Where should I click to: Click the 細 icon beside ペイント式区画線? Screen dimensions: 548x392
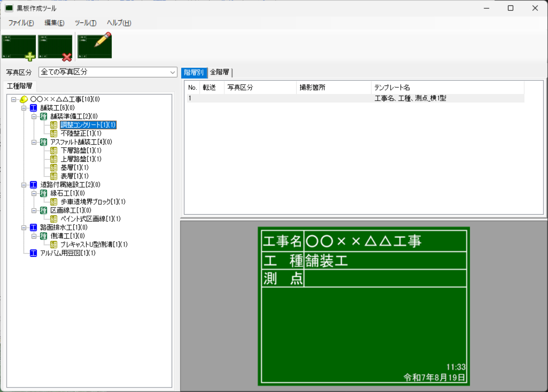(54, 219)
